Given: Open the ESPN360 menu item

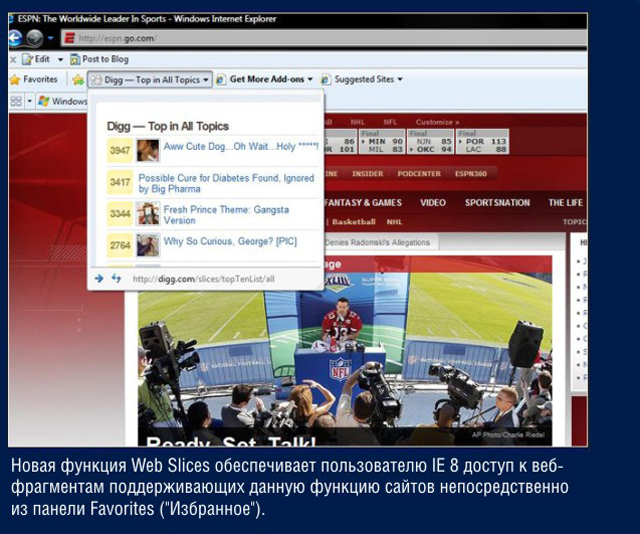Looking at the screenshot, I should [x=471, y=174].
